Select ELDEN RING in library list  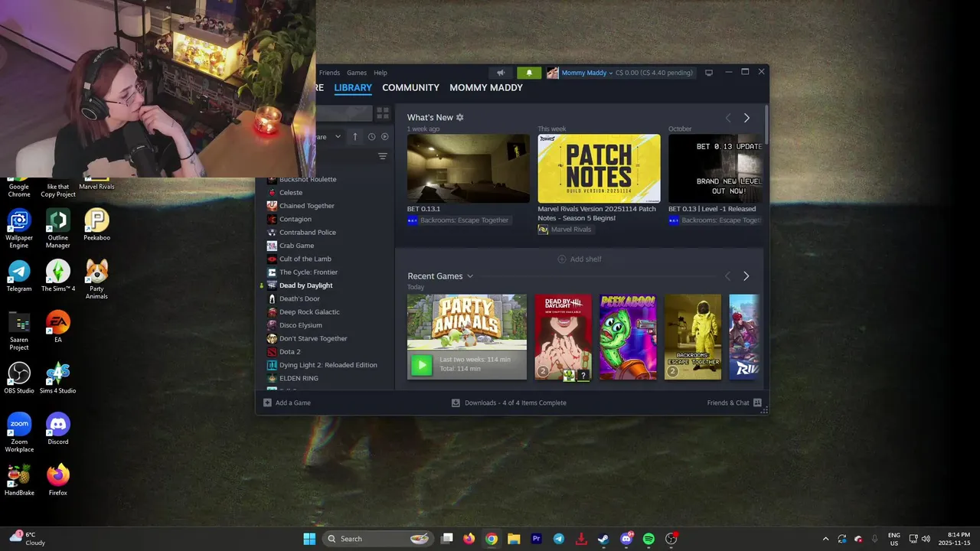coord(299,378)
